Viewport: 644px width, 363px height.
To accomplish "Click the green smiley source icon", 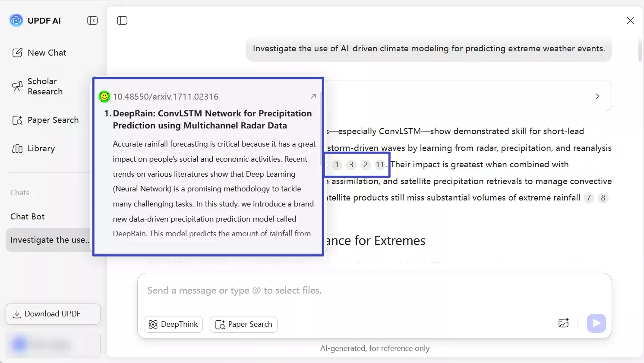I will (x=104, y=97).
